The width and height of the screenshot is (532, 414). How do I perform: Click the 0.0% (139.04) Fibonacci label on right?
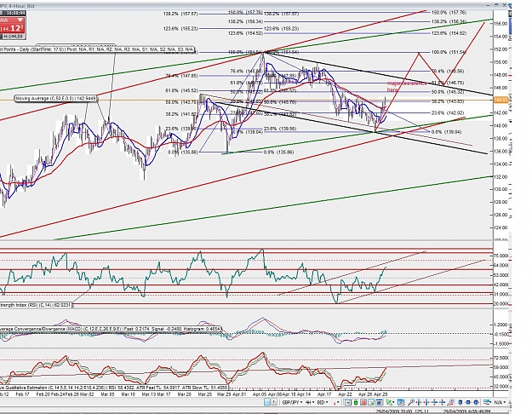tap(446, 132)
